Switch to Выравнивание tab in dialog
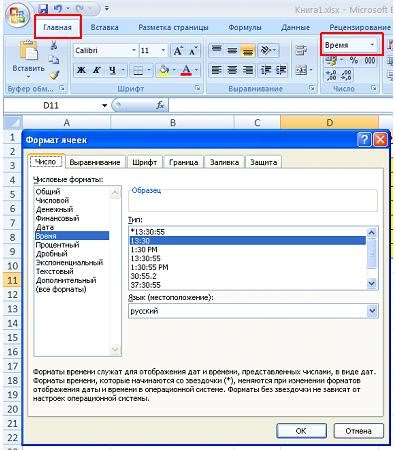Viewport: 395px width, 450px height. pos(95,162)
